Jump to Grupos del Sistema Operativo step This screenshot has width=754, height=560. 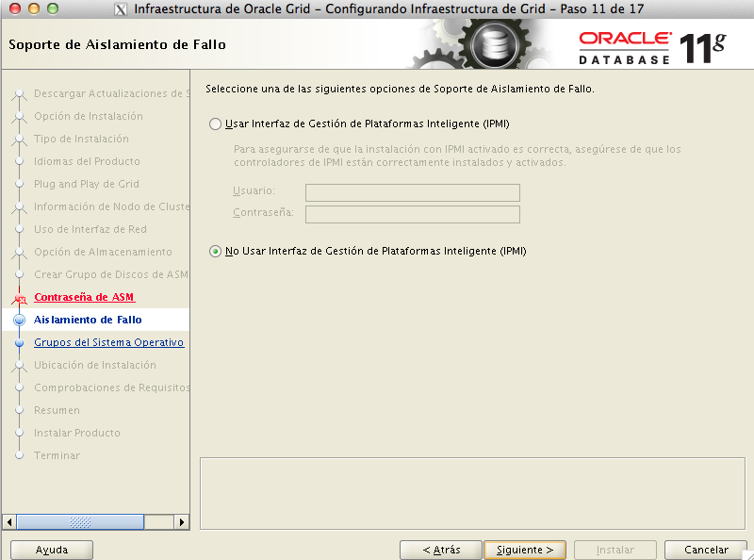[x=108, y=342]
